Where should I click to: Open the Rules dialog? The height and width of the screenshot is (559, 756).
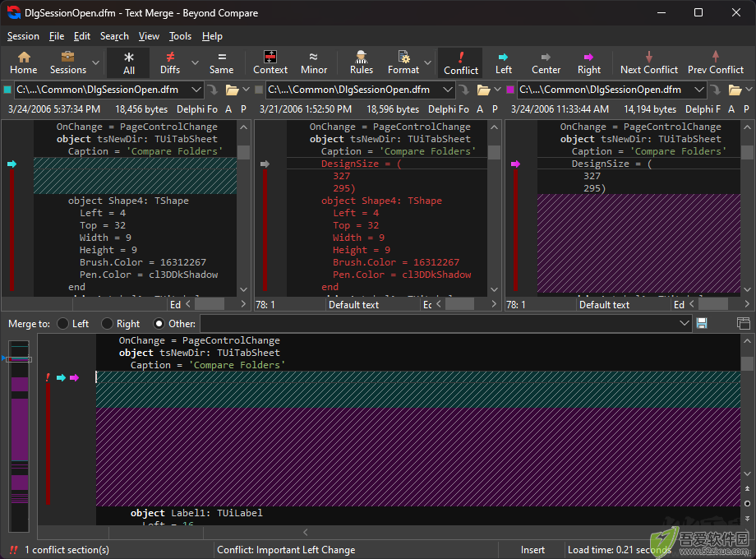click(x=361, y=62)
